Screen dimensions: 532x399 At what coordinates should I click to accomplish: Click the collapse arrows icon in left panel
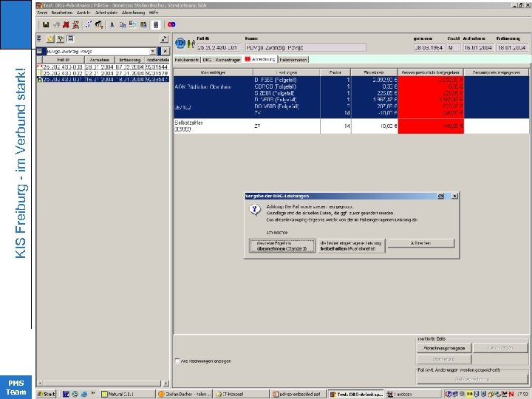pyautogui.click(x=164, y=39)
